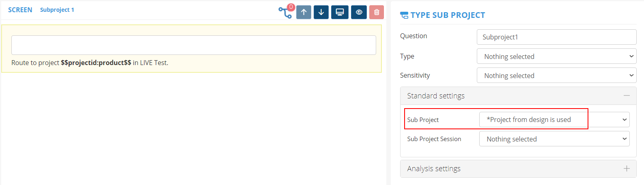Click the red 0 count badge

point(291,7)
